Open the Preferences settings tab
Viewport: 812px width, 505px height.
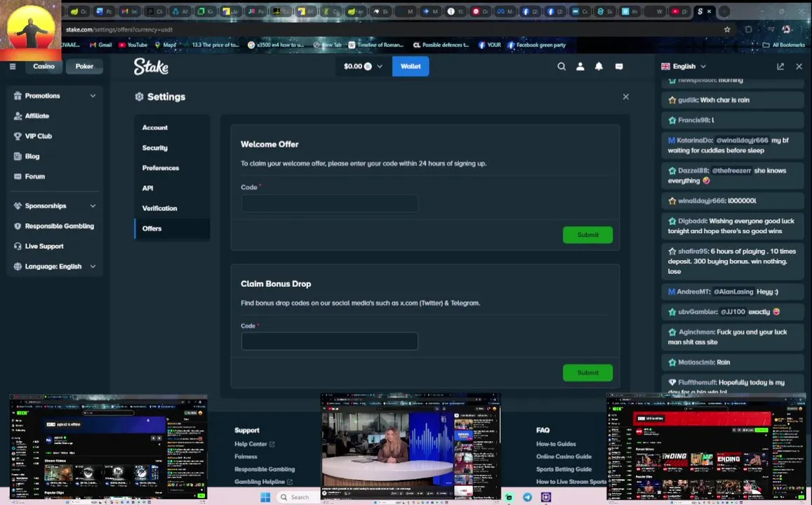172,168
